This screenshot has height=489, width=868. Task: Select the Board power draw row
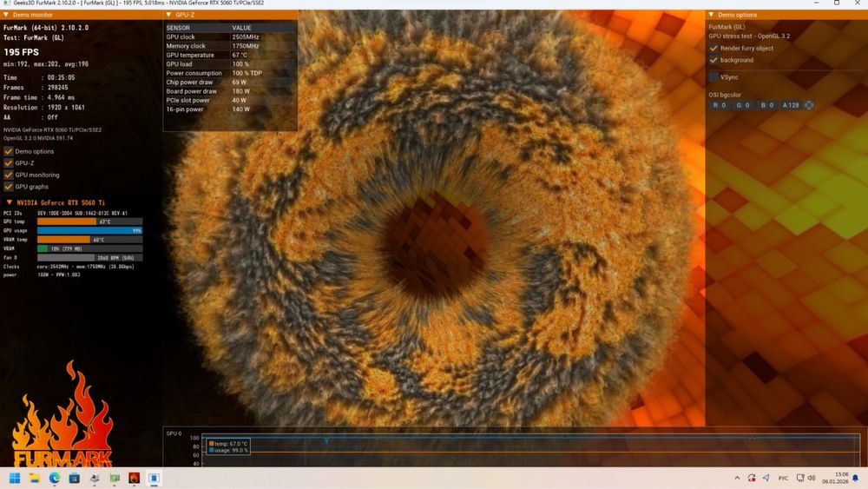tap(230, 91)
